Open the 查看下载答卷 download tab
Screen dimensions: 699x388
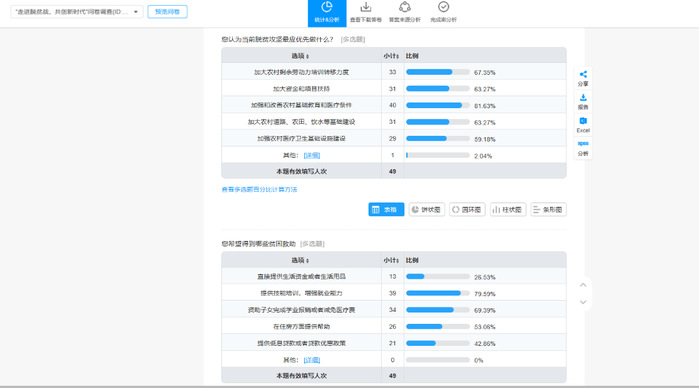[x=366, y=13]
